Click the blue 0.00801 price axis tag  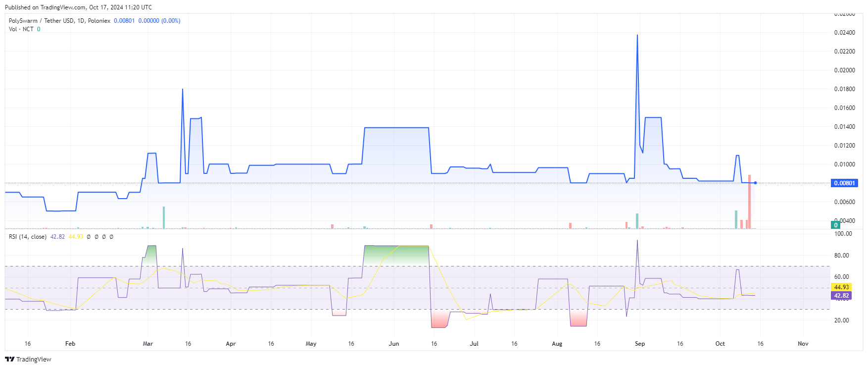(844, 183)
